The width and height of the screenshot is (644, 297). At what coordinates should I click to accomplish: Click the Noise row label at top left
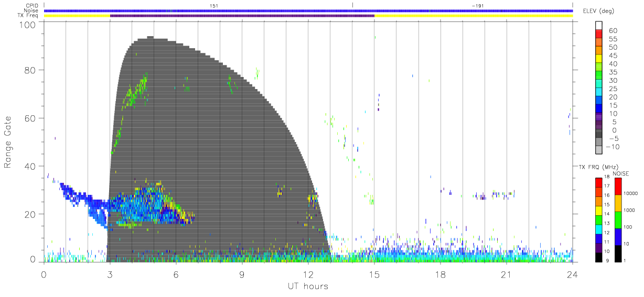tap(32, 10)
